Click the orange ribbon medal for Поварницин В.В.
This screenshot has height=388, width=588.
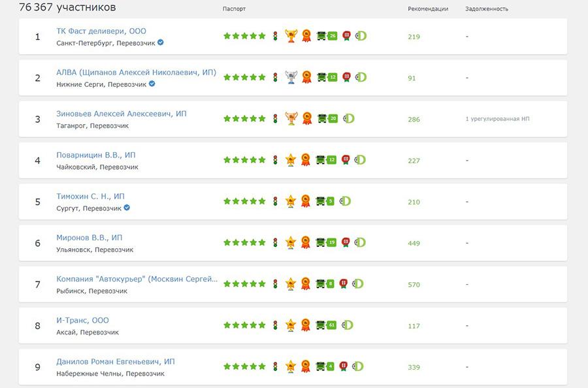[x=305, y=159]
